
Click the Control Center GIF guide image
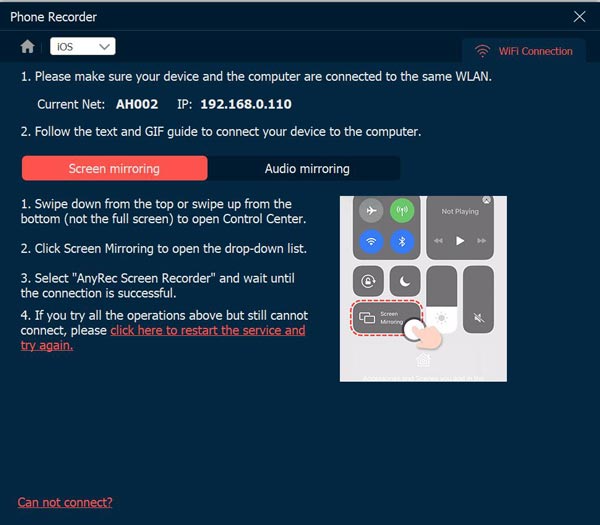(x=423, y=289)
